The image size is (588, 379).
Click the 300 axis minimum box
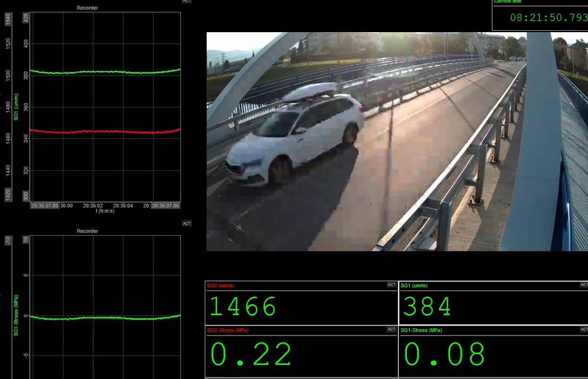tap(26, 196)
